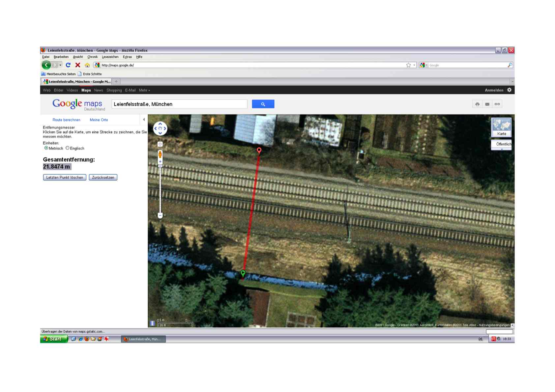Go to the home page icon

point(87,65)
